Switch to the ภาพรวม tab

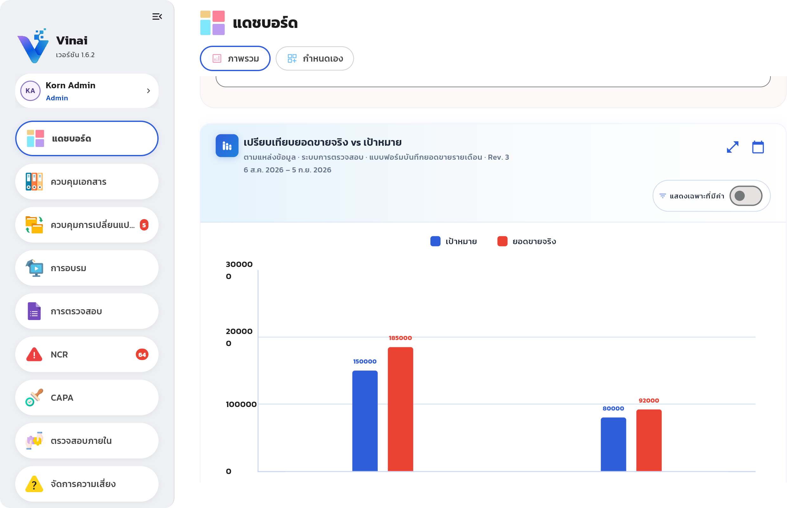click(x=235, y=58)
